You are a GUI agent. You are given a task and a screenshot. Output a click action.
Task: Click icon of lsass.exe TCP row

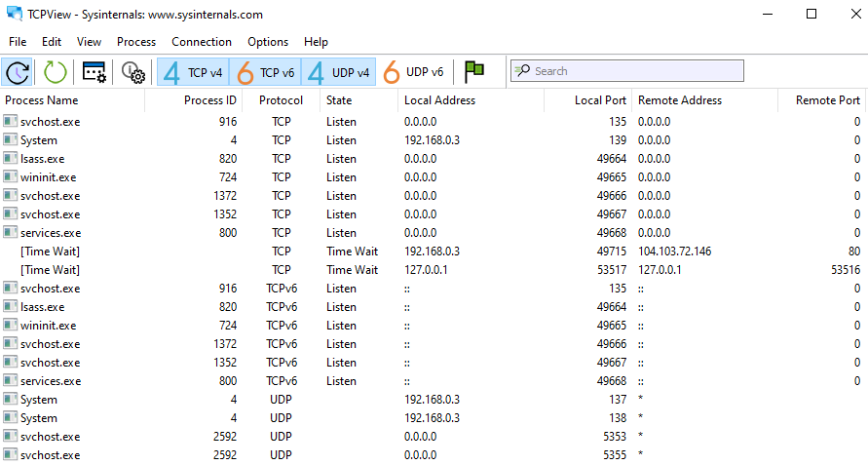point(10,158)
